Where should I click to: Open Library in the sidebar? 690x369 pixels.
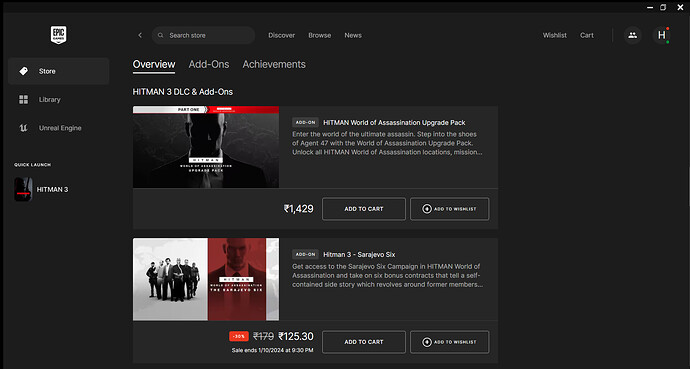coord(59,99)
